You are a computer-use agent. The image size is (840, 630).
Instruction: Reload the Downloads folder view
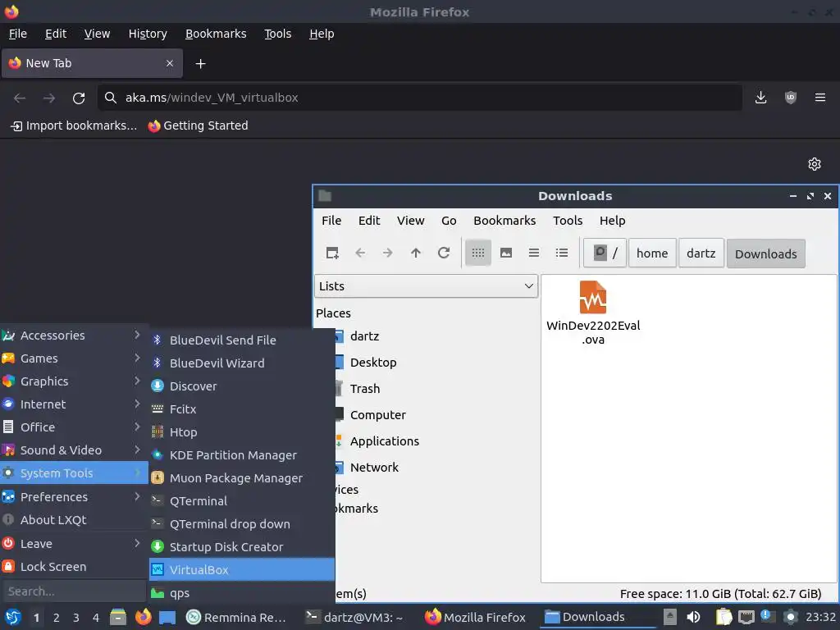click(444, 253)
